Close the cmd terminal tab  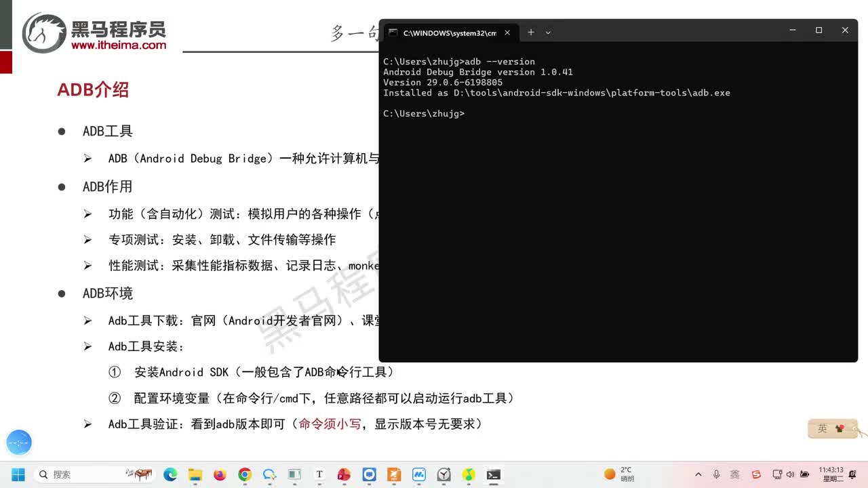pyautogui.click(x=507, y=32)
